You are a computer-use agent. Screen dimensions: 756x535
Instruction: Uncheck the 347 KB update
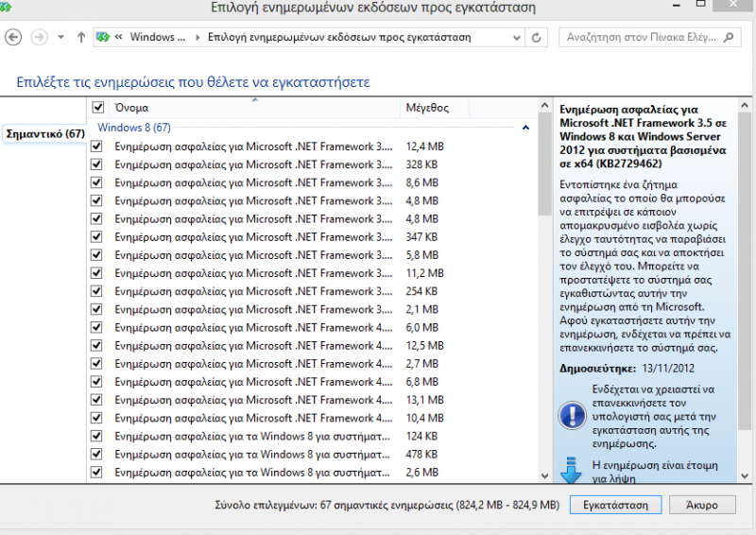96,236
